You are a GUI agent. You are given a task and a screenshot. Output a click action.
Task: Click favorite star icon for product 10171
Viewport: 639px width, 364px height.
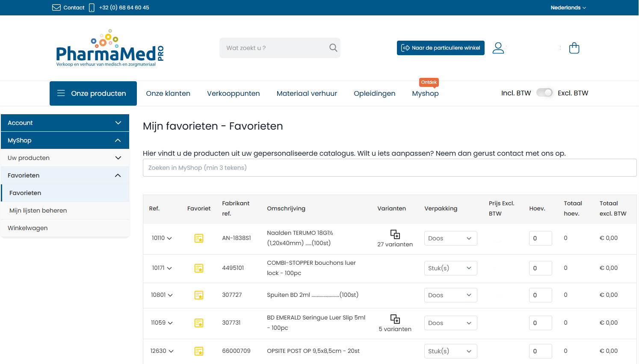[x=199, y=268]
